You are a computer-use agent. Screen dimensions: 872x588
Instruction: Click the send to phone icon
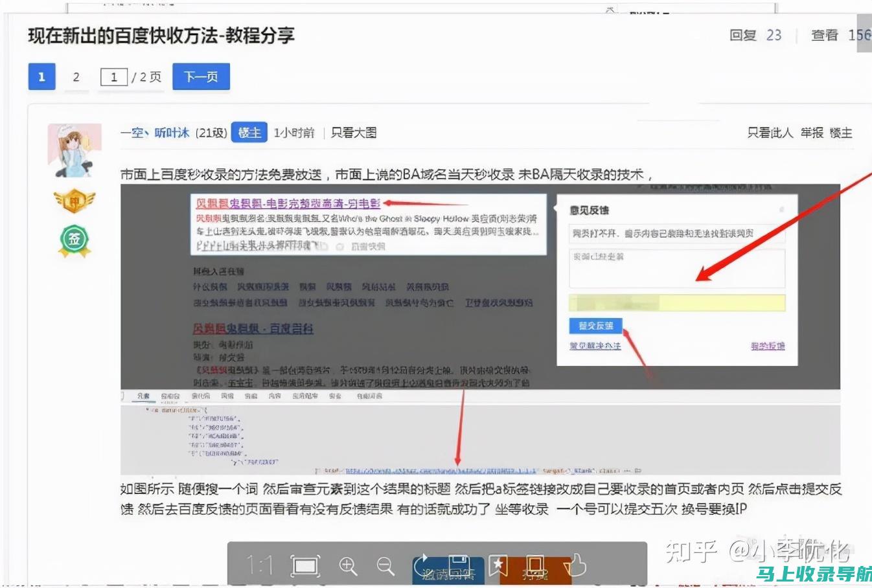535,565
